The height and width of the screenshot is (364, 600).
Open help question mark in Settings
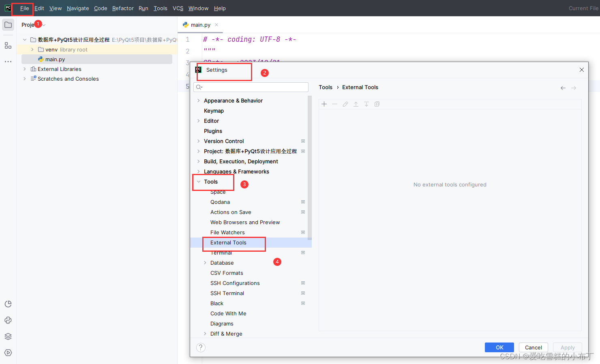(x=201, y=347)
